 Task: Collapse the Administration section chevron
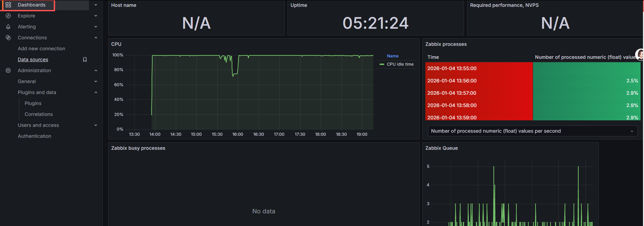96,70
